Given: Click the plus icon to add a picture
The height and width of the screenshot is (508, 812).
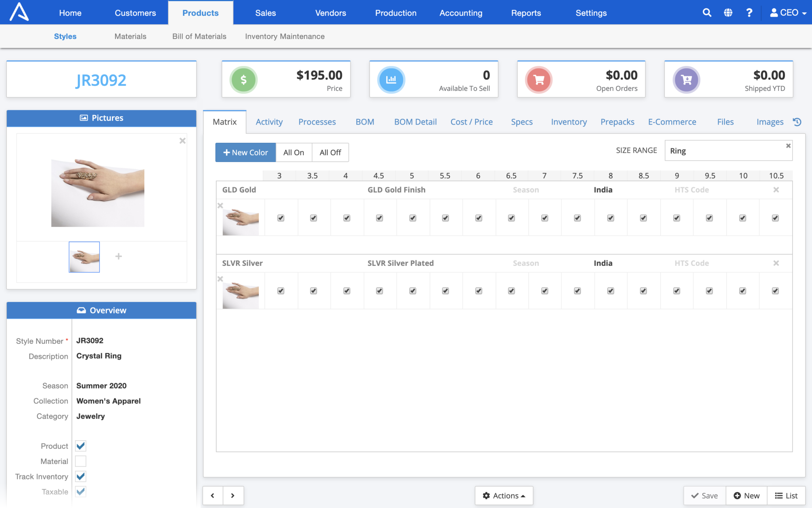Looking at the screenshot, I should [x=119, y=256].
